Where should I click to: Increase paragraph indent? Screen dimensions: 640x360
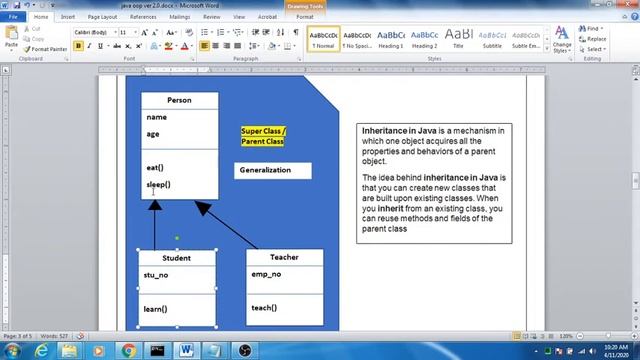click(266, 32)
